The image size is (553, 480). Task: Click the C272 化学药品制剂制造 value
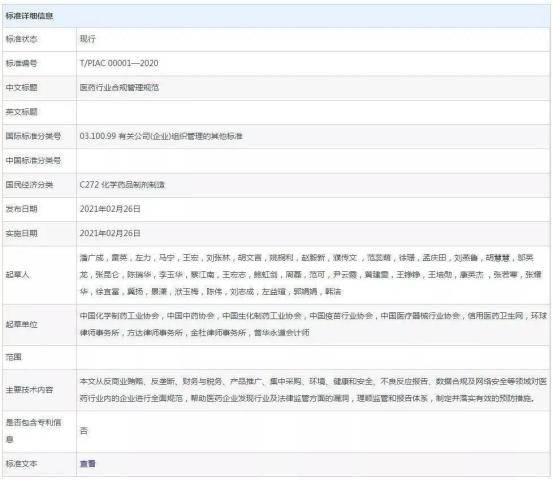[122, 184]
